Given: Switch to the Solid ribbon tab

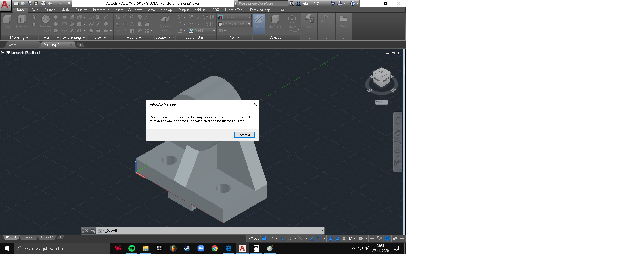Looking at the screenshot, I should coord(35,10).
